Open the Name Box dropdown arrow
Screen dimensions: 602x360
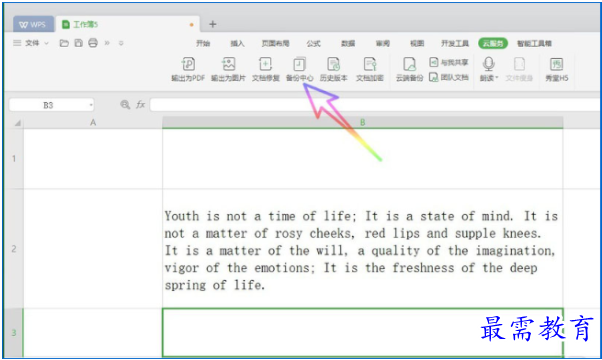pyautogui.click(x=91, y=105)
